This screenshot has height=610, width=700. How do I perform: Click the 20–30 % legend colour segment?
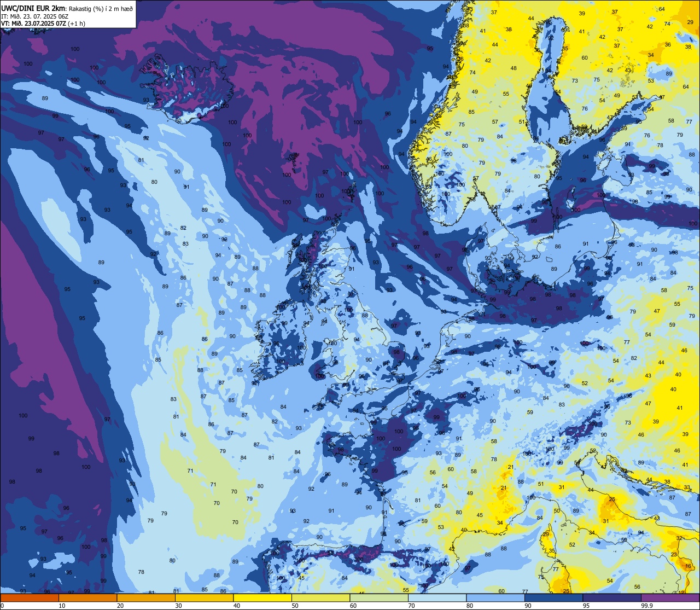(145, 598)
